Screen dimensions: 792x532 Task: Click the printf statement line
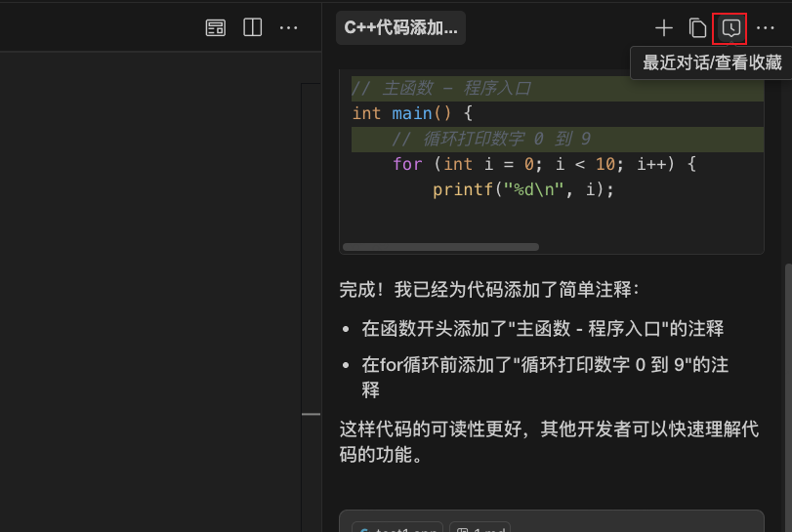point(522,189)
